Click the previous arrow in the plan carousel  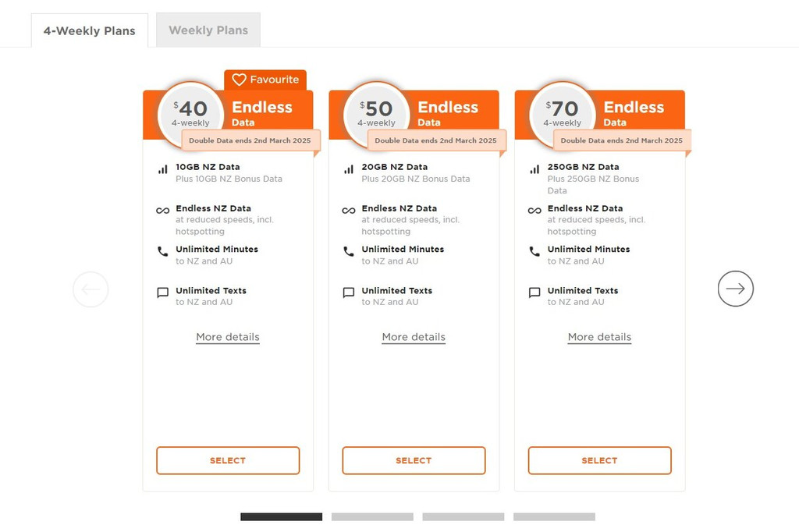click(91, 289)
